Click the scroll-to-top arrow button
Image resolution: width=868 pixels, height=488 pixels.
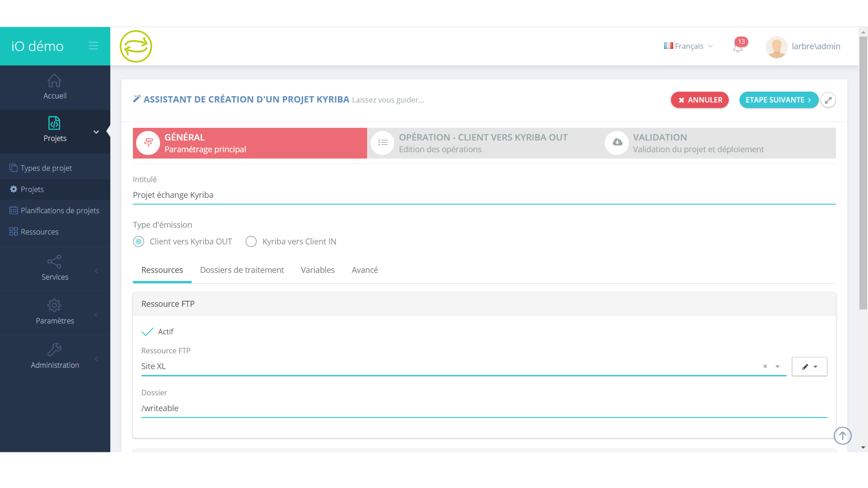click(843, 436)
